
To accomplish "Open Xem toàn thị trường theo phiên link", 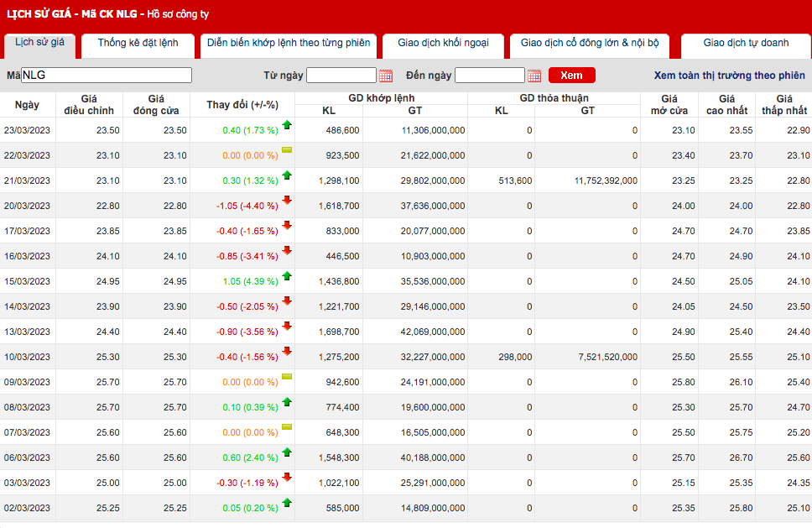I will point(729,76).
